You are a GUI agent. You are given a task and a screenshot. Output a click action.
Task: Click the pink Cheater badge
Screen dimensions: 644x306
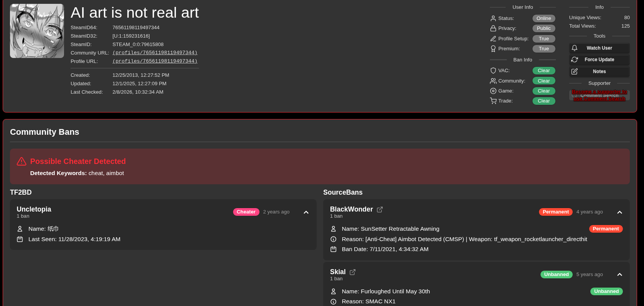(246, 212)
